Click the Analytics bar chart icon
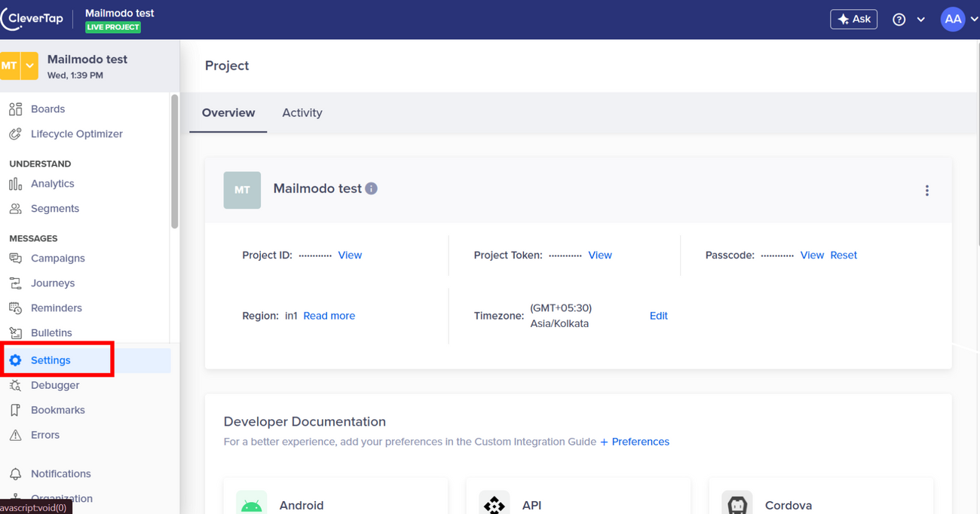Viewport: 980px width, 514px height. tap(15, 184)
